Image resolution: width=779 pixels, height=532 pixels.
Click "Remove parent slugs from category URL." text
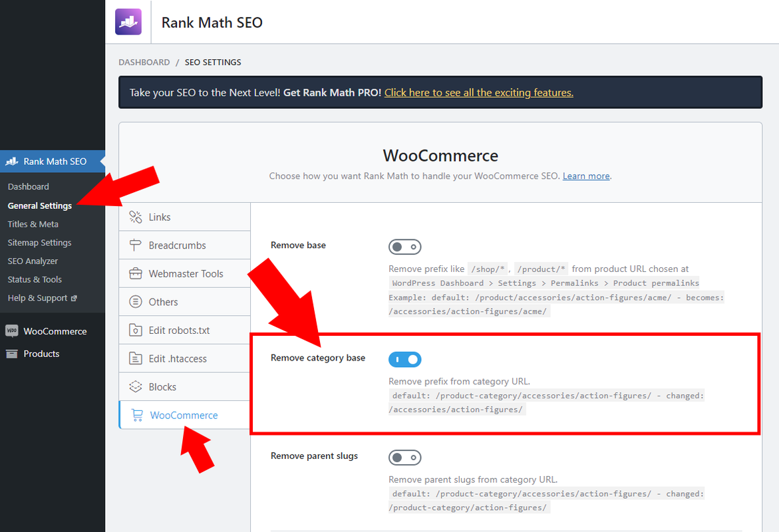point(473,480)
